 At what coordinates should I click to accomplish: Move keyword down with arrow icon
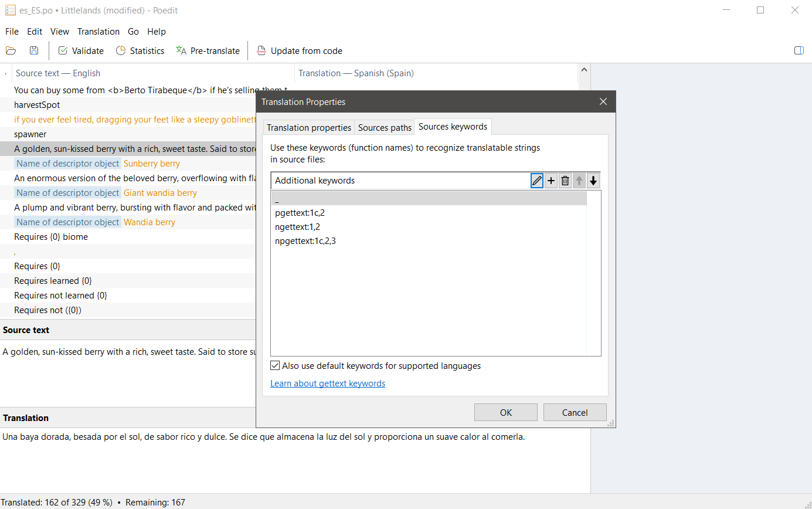point(593,181)
